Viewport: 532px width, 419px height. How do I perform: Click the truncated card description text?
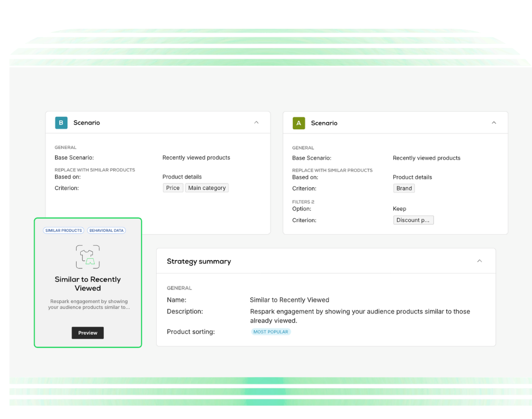tap(89, 304)
